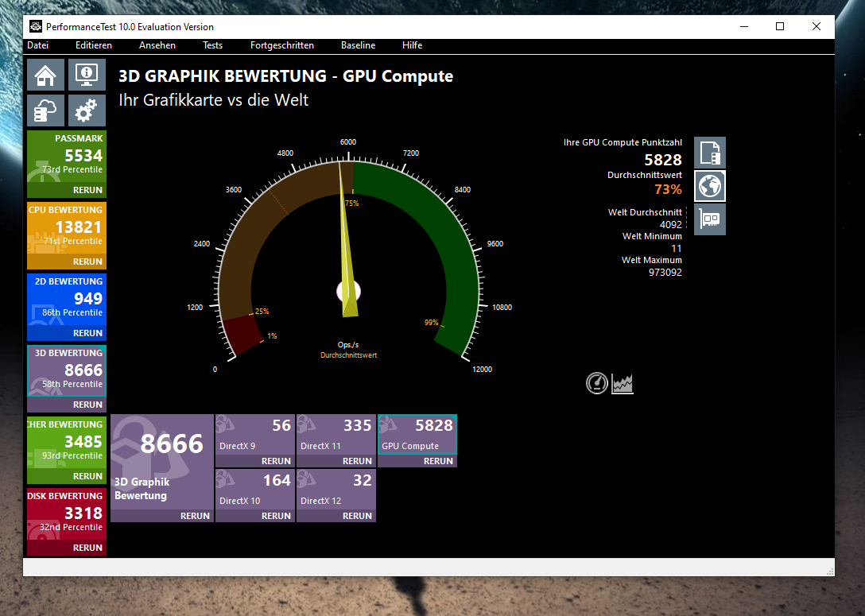
Task: Select the 3D Bewertung 8666 sidebar tile
Action: (x=67, y=371)
